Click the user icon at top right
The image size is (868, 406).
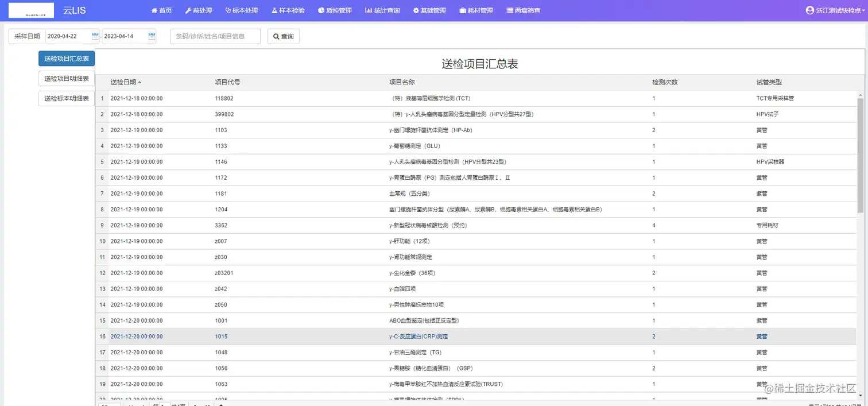809,10
